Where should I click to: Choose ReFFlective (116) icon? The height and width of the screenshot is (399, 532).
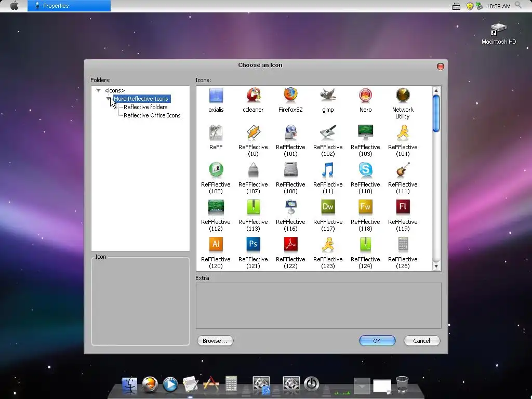tap(290, 207)
